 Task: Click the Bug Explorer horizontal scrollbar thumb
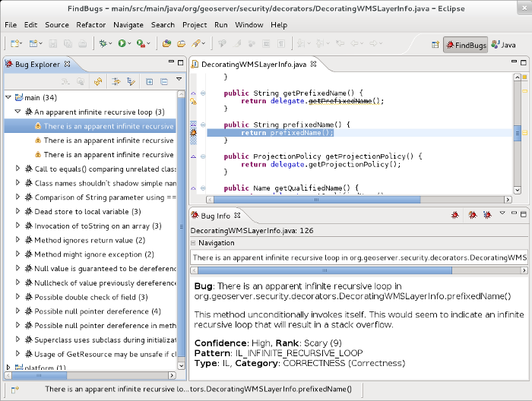[x=39, y=375]
